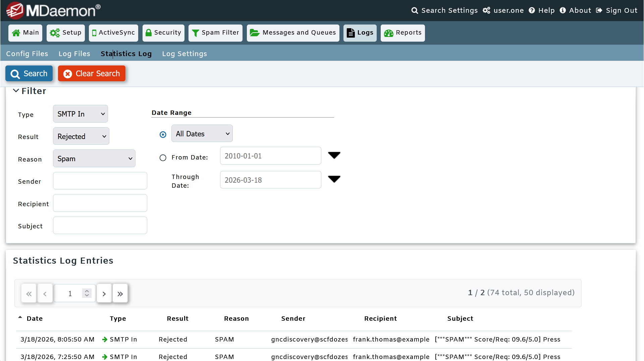Open the From Date calendar picker triangle
This screenshot has height=361, width=644.
point(334,155)
